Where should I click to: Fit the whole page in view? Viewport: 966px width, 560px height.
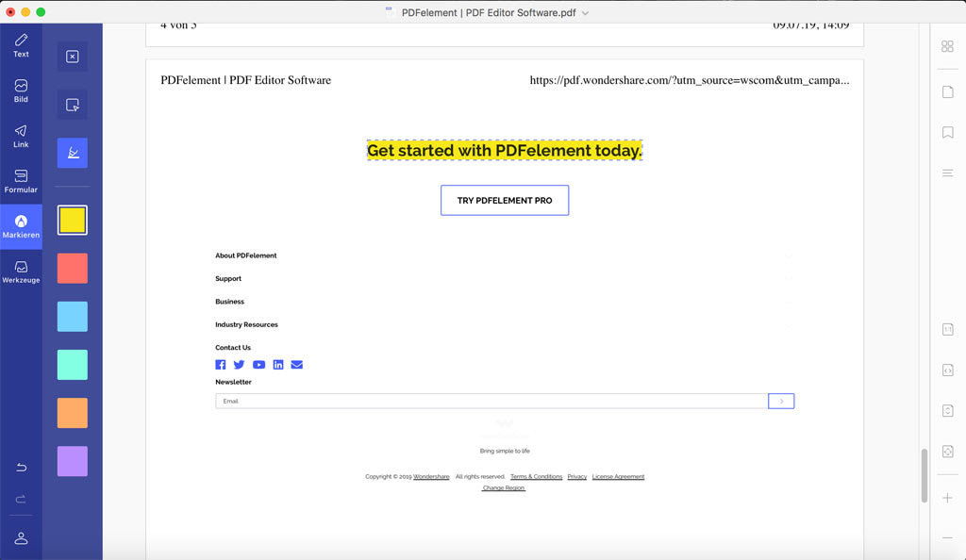(947, 451)
